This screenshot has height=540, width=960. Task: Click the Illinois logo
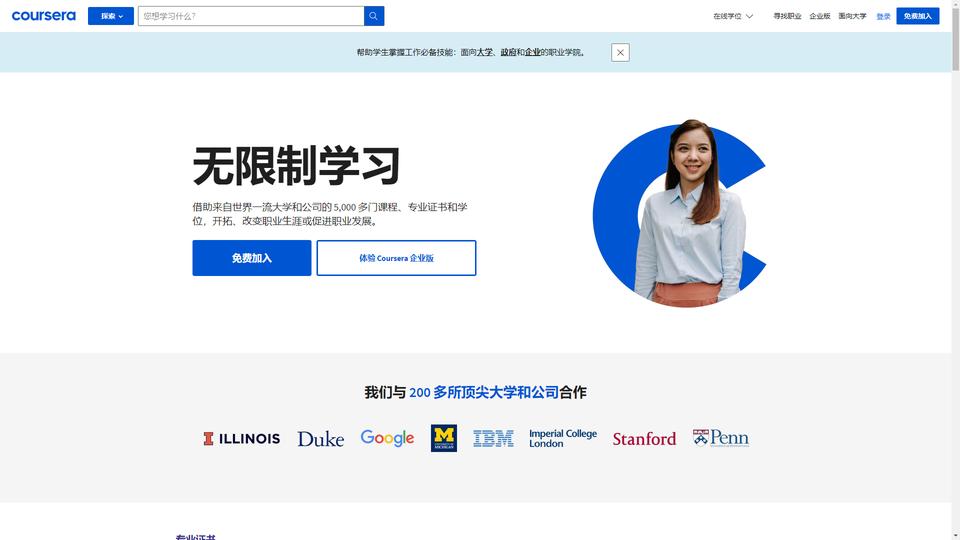242,438
